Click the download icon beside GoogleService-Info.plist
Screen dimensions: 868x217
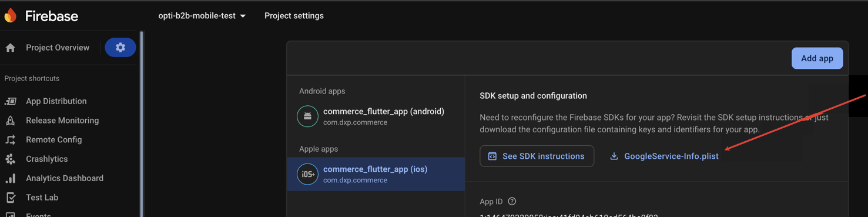pos(614,156)
